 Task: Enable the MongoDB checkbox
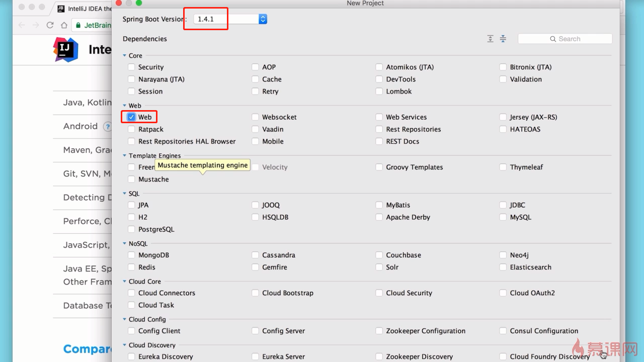[131, 255]
